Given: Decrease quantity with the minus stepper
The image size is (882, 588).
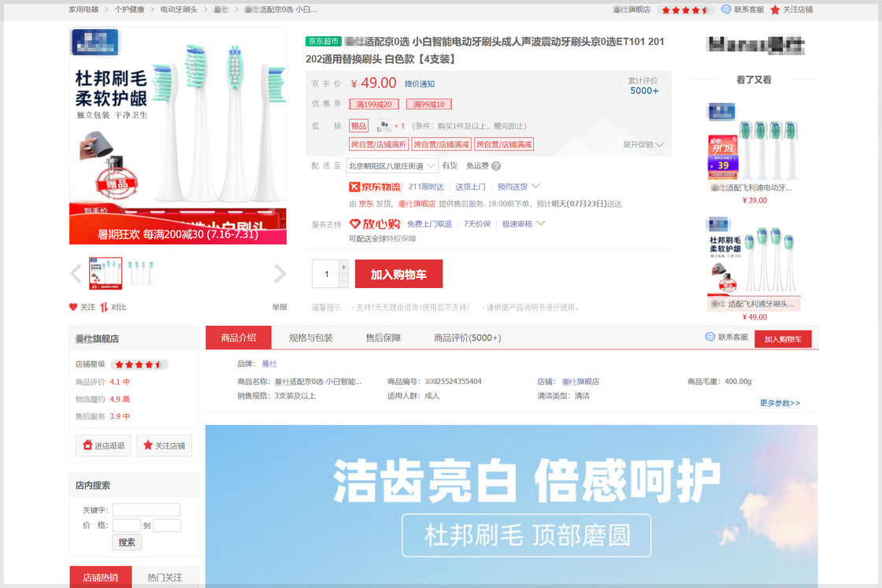Looking at the screenshot, I should pyautogui.click(x=343, y=280).
